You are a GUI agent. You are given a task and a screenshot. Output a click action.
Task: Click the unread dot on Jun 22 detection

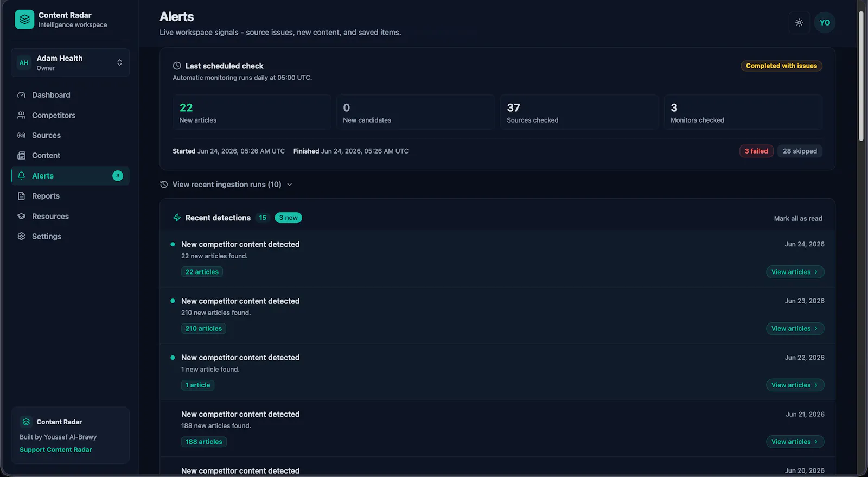173,358
